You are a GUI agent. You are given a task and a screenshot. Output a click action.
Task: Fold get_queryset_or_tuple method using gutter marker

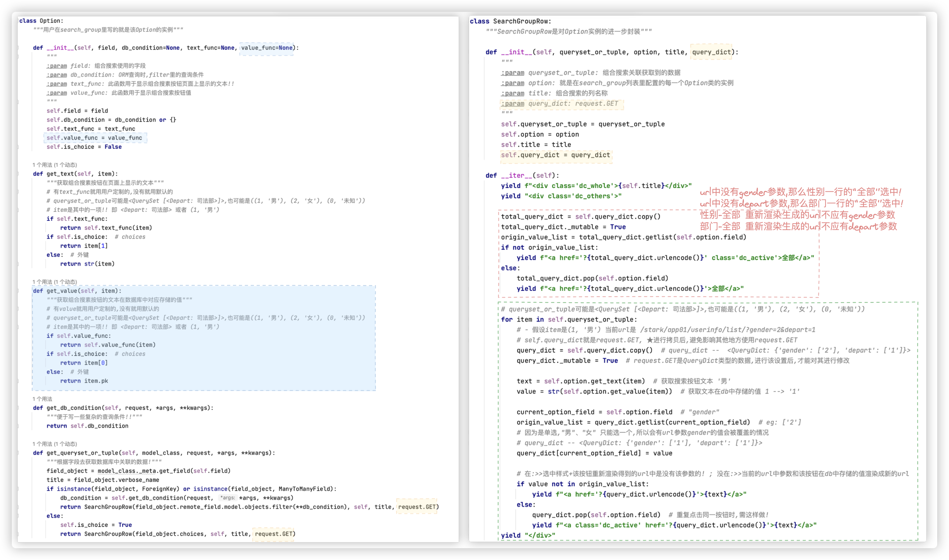(18, 453)
